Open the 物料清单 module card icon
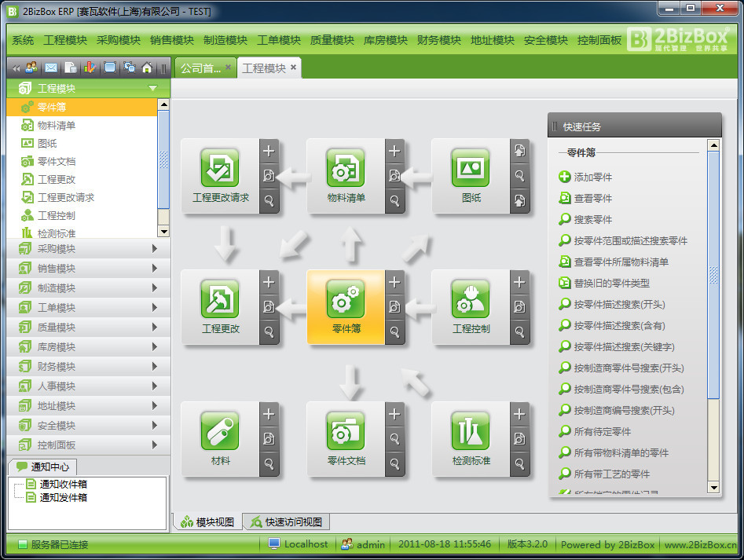The height and width of the screenshot is (560, 744). (346, 168)
